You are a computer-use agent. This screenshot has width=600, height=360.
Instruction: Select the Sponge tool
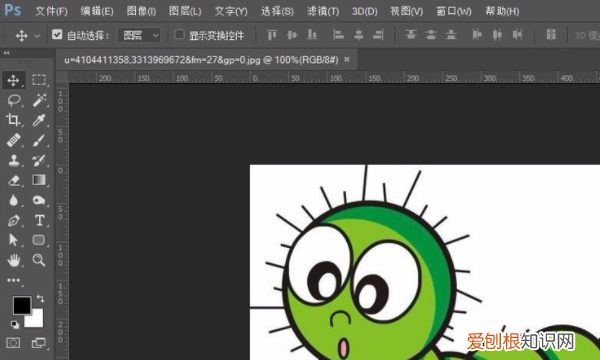(x=39, y=200)
